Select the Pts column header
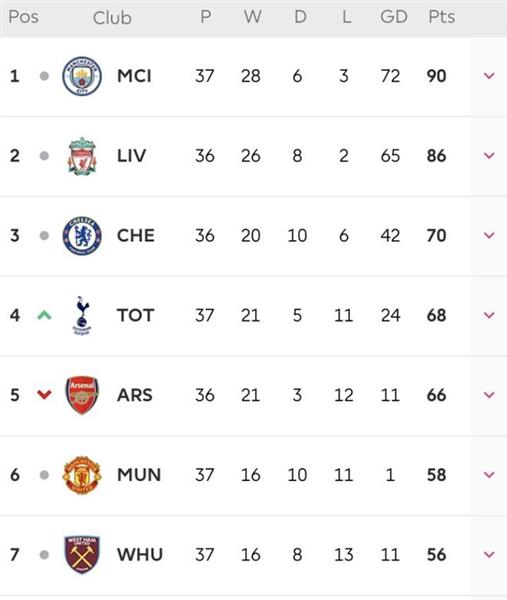This screenshot has height=600, width=507. point(442,17)
